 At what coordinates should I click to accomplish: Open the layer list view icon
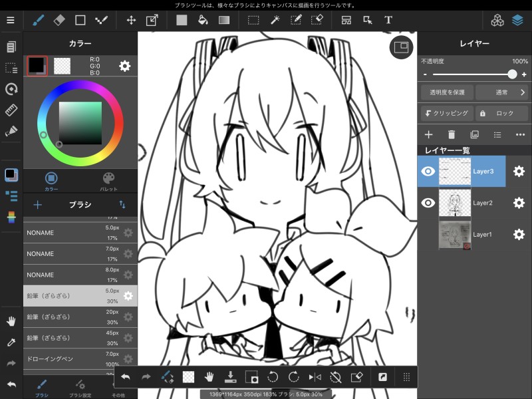point(497,135)
